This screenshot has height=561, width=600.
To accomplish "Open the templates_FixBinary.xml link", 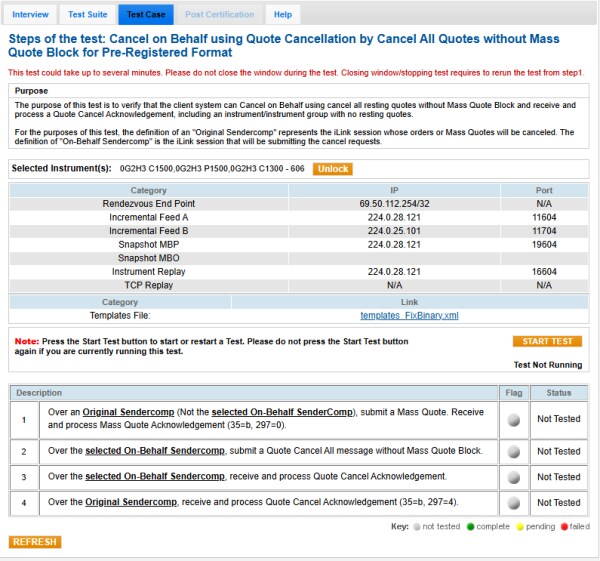I will tap(408, 316).
